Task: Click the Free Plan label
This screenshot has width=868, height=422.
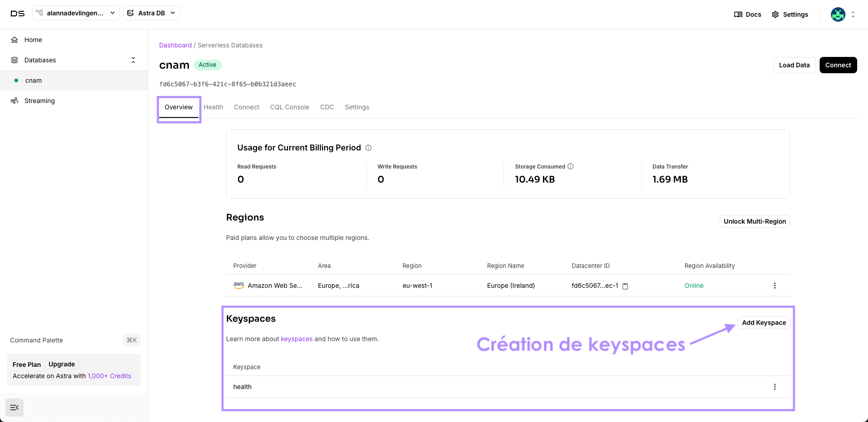Action: (27, 365)
